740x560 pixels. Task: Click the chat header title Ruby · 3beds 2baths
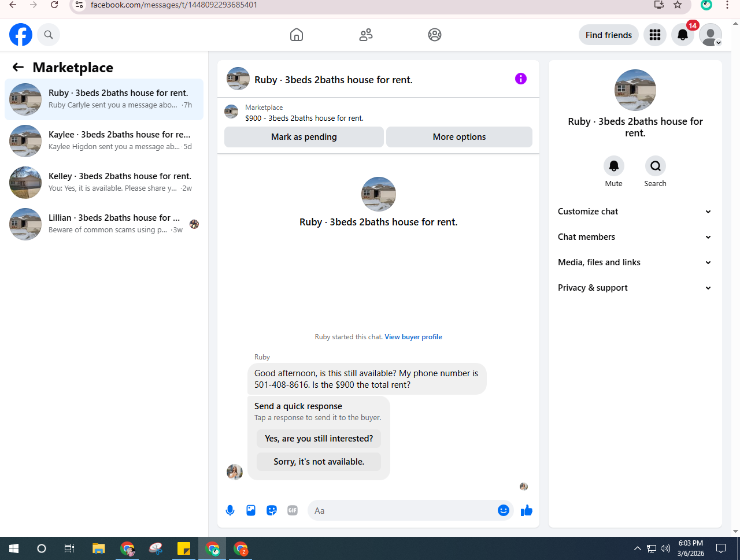point(334,80)
